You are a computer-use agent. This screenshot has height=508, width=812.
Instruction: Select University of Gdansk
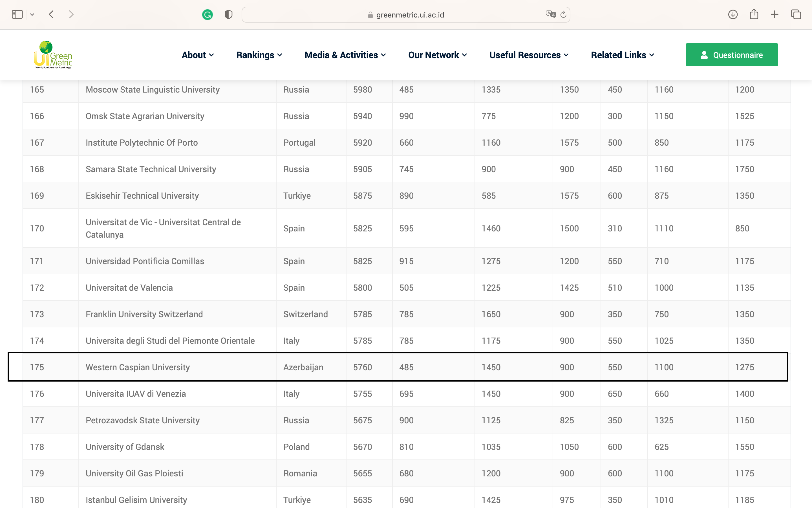tap(125, 447)
